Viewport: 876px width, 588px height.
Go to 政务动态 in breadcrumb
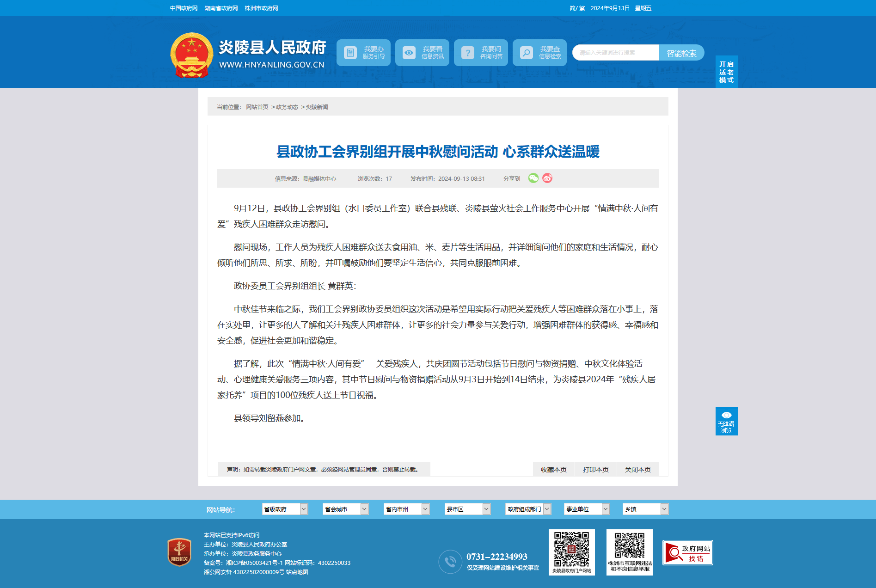287,107
